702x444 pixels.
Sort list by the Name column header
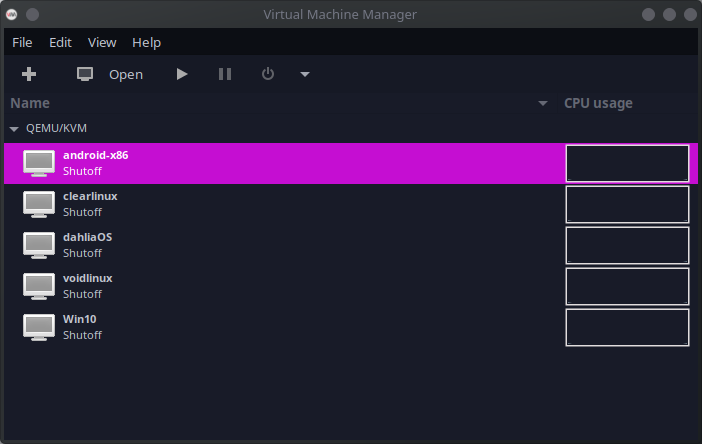coord(30,103)
